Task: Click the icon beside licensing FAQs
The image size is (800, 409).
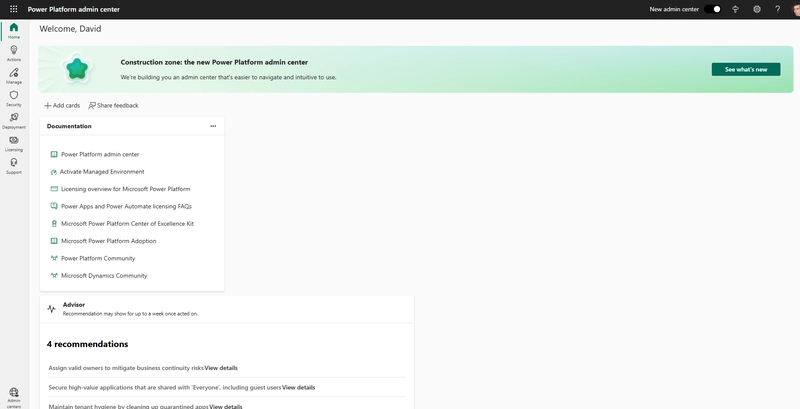Action: (54, 206)
